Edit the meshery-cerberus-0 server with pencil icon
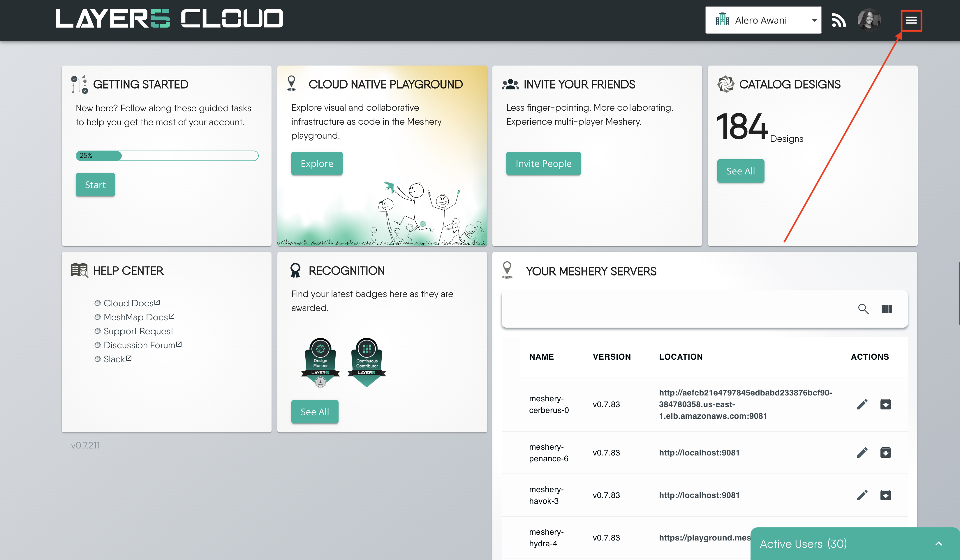 click(862, 404)
